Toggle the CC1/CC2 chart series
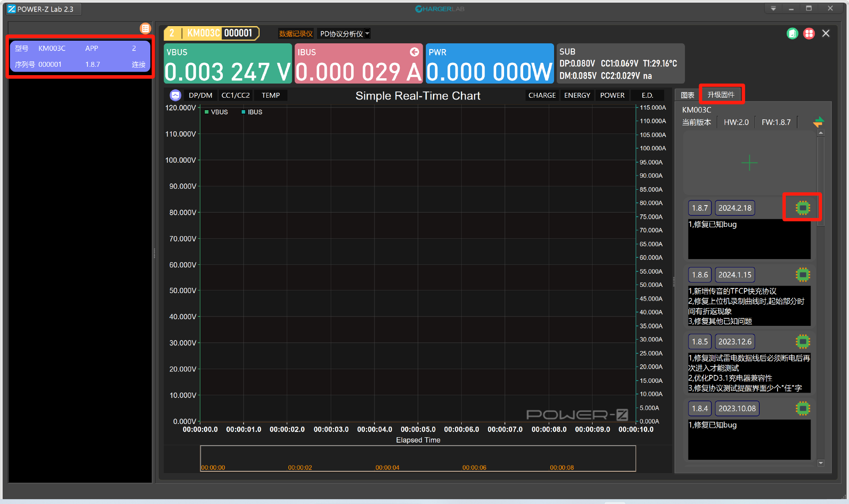This screenshot has height=504, width=849. coord(235,95)
